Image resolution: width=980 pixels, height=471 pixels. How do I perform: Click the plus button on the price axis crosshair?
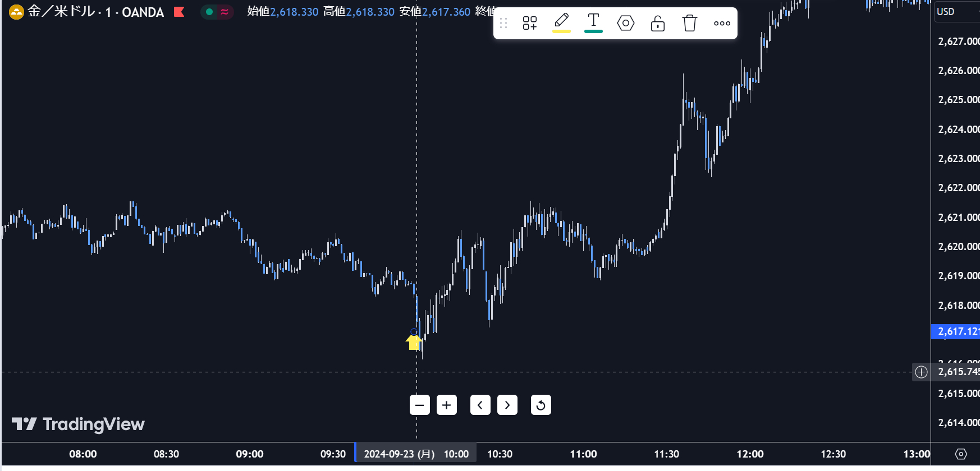pos(921,372)
